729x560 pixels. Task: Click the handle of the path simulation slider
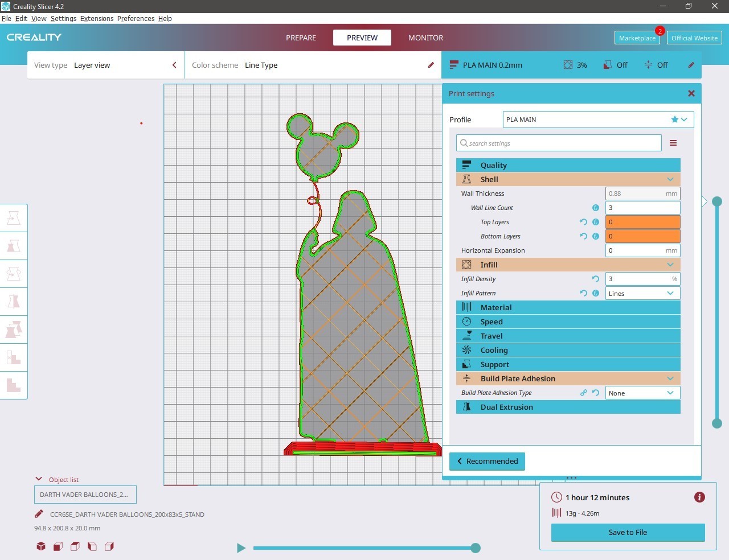click(476, 548)
